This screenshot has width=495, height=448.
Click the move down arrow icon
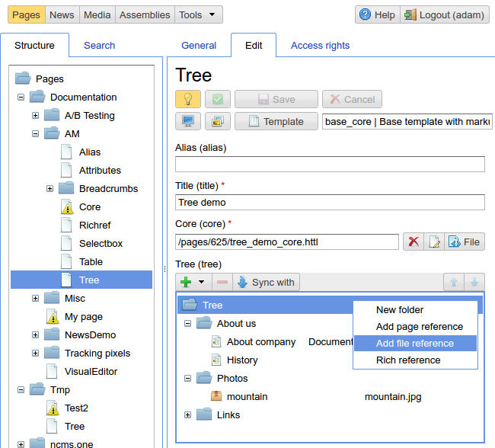[x=474, y=282]
